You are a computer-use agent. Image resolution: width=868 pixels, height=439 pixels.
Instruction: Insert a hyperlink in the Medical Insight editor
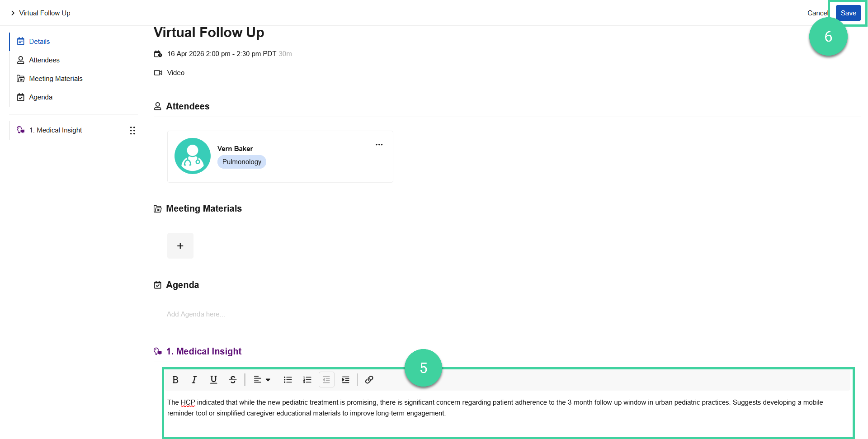(369, 380)
